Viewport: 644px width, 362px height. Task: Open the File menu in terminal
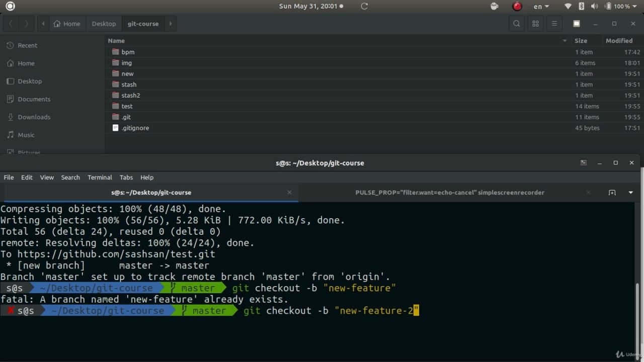coord(9,177)
